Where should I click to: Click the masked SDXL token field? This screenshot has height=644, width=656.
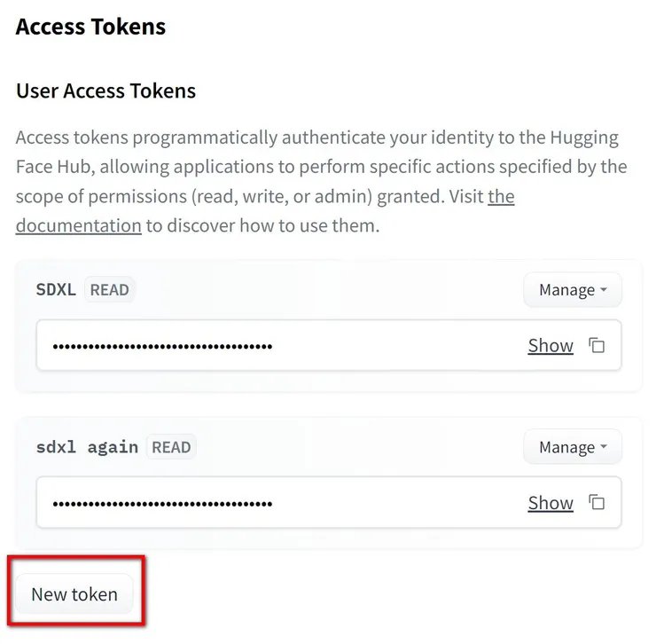coord(266,345)
